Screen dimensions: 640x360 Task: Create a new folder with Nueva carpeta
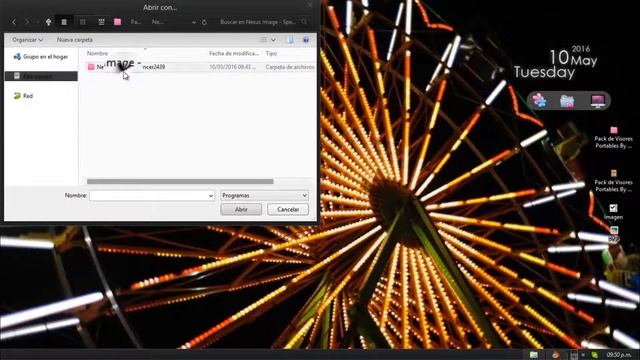coord(75,40)
